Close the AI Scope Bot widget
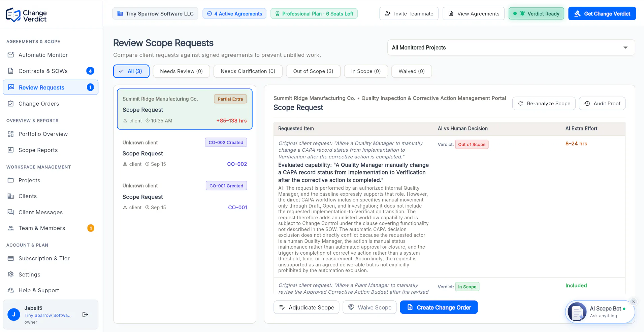 pos(634,302)
